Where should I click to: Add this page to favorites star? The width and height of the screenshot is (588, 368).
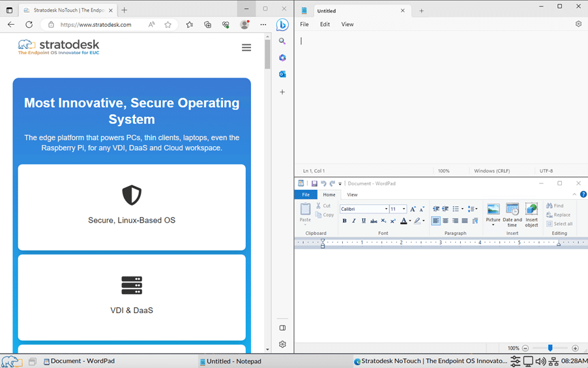(168, 25)
